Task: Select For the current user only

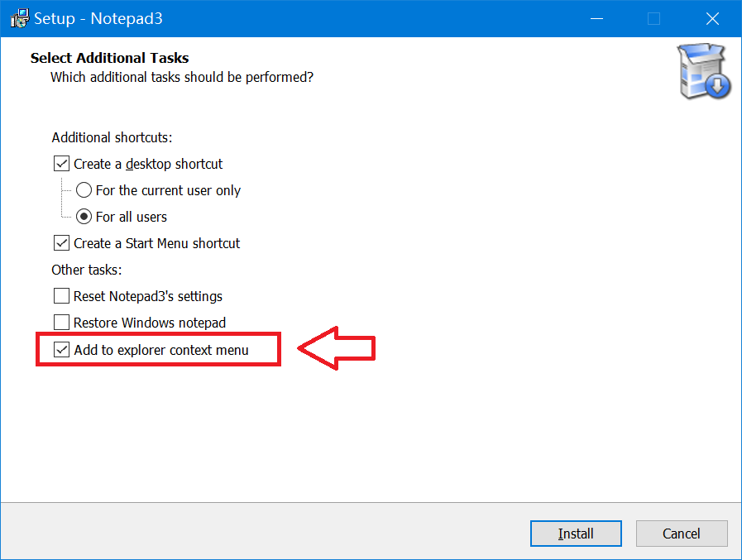Action: [x=84, y=189]
